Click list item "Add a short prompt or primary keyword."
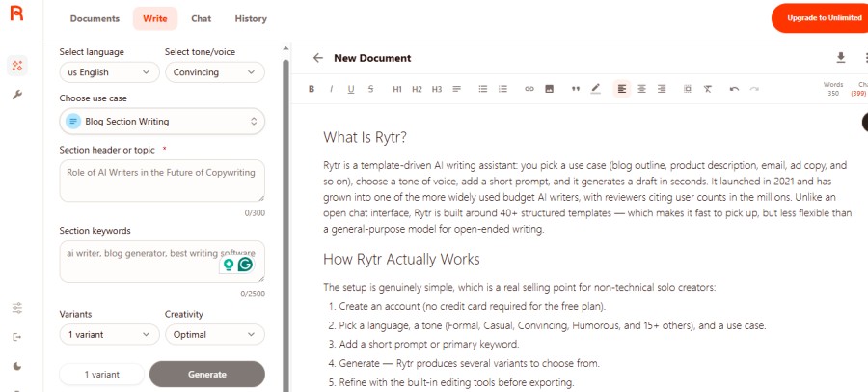The width and height of the screenshot is (868, 392). (x=429, y=345)
